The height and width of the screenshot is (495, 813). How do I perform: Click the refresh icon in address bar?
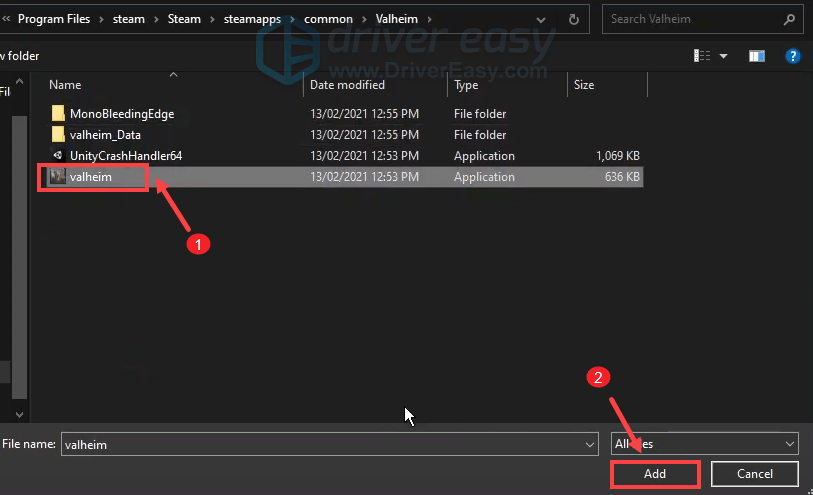pos(573,20)
